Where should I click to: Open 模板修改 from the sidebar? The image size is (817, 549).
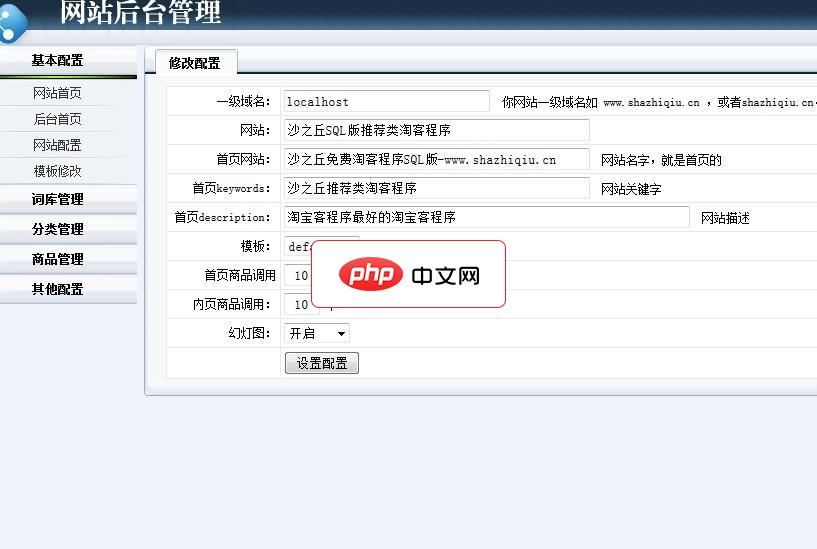coord(57,172)
